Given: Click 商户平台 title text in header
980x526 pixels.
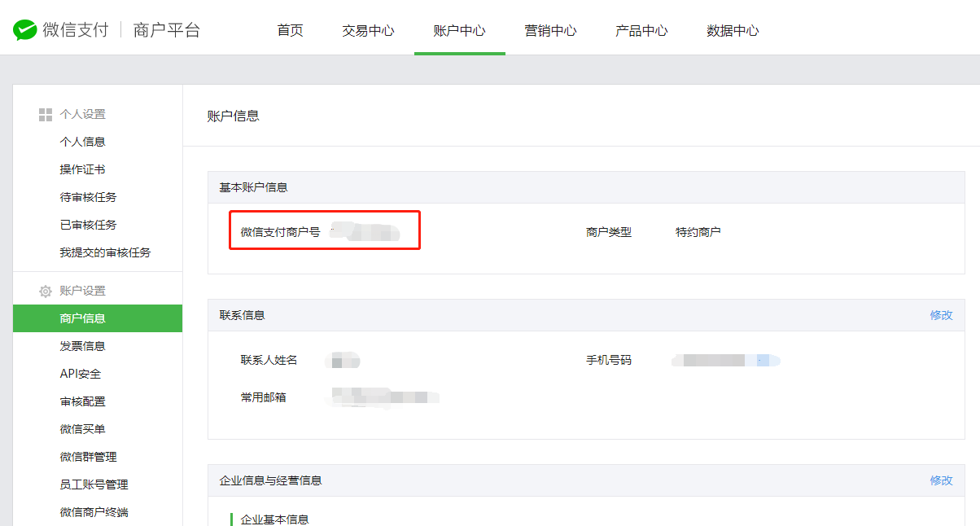Looking at the screenshot, I should (x=166, y=31).
